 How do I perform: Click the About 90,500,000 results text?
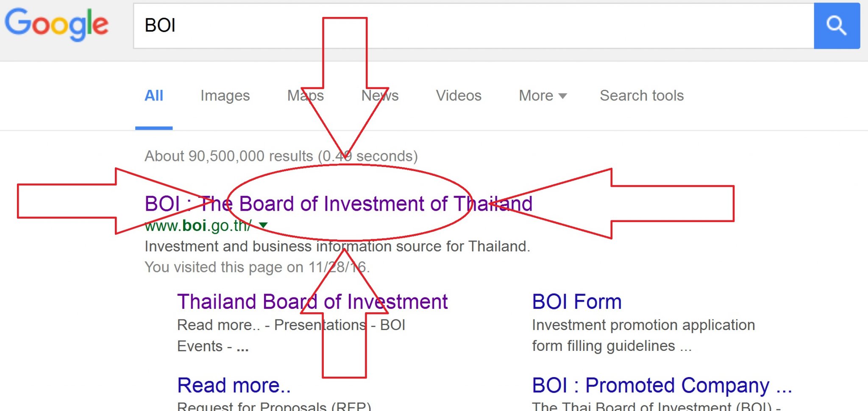click(281, 156)
